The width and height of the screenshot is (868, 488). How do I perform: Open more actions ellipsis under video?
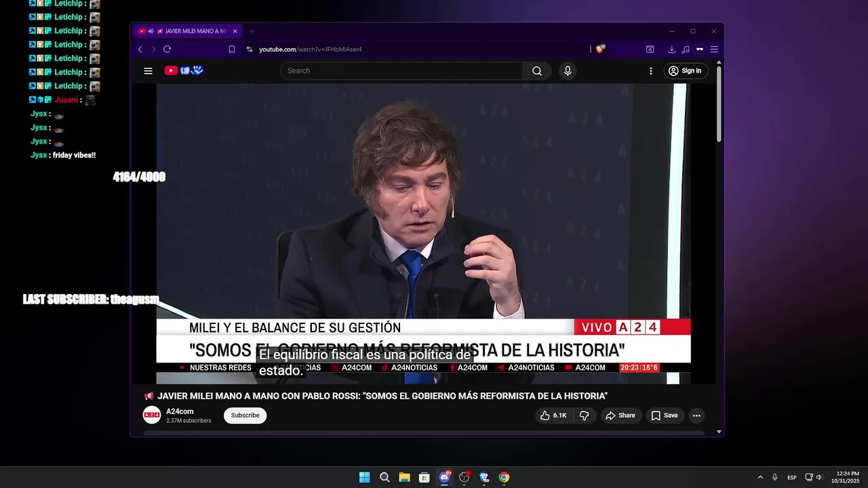696,415
